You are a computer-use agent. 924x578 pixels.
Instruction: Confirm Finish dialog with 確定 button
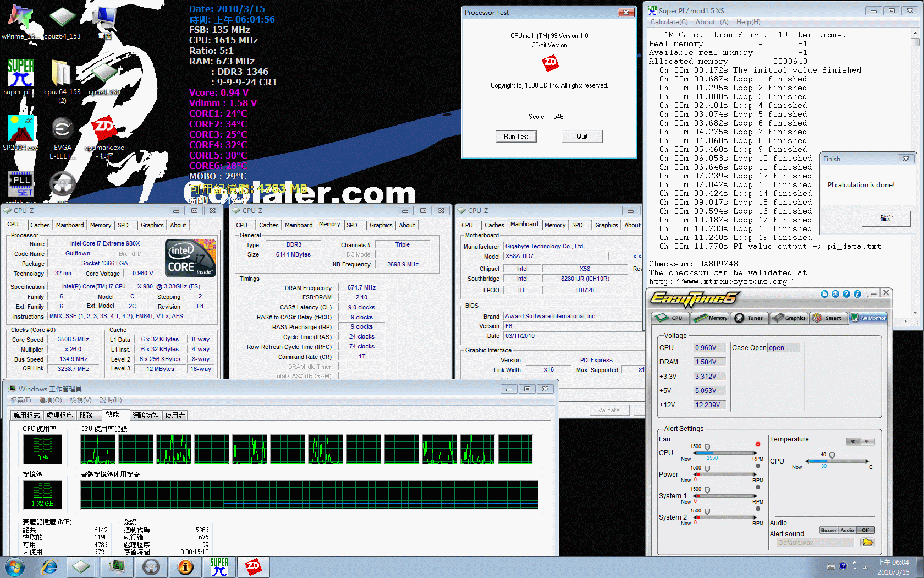click(x=887, y=219)
